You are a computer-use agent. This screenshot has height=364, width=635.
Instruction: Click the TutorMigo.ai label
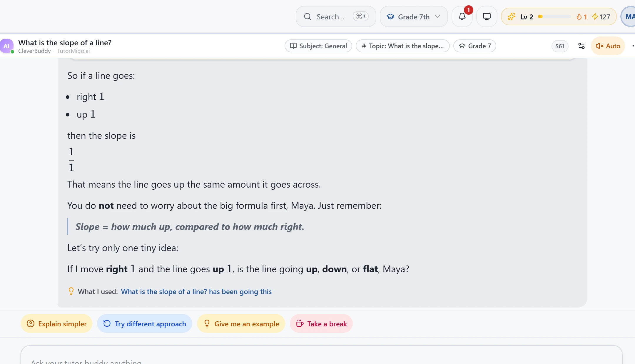coord(73,51)
